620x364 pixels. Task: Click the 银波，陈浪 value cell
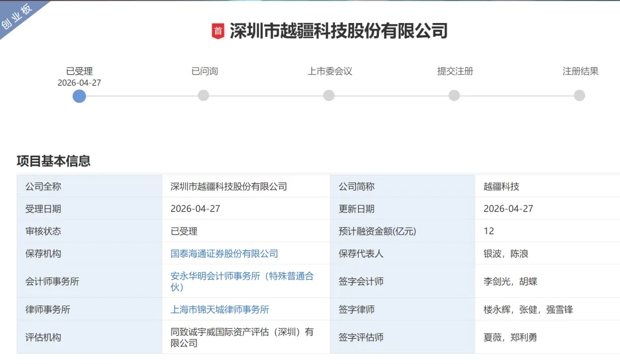(x=547, y=254)
